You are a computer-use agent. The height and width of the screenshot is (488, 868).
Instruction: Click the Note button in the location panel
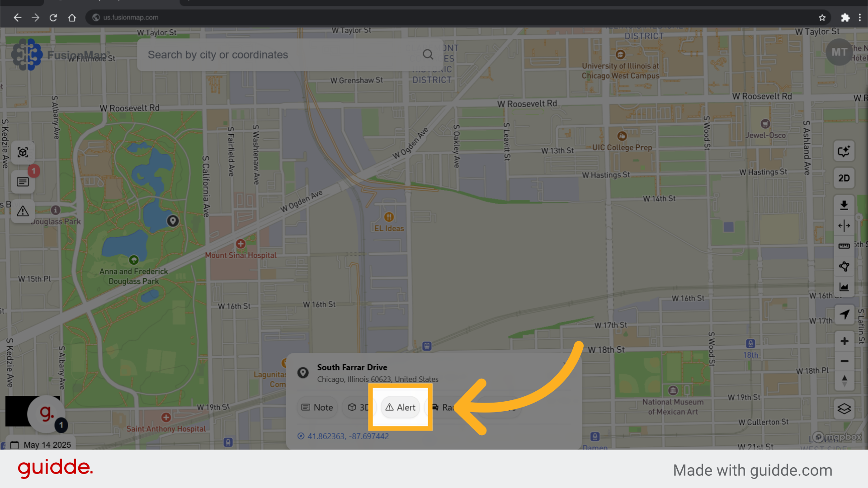(317, 407)
